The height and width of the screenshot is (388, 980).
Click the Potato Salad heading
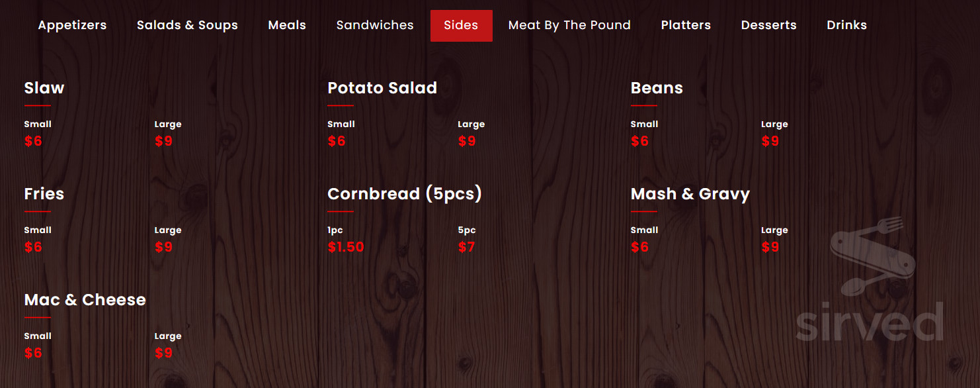382,87
